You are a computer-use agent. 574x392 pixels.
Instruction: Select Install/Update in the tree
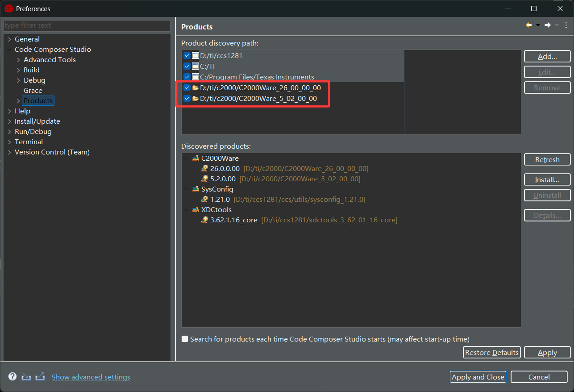coord(37,121)
